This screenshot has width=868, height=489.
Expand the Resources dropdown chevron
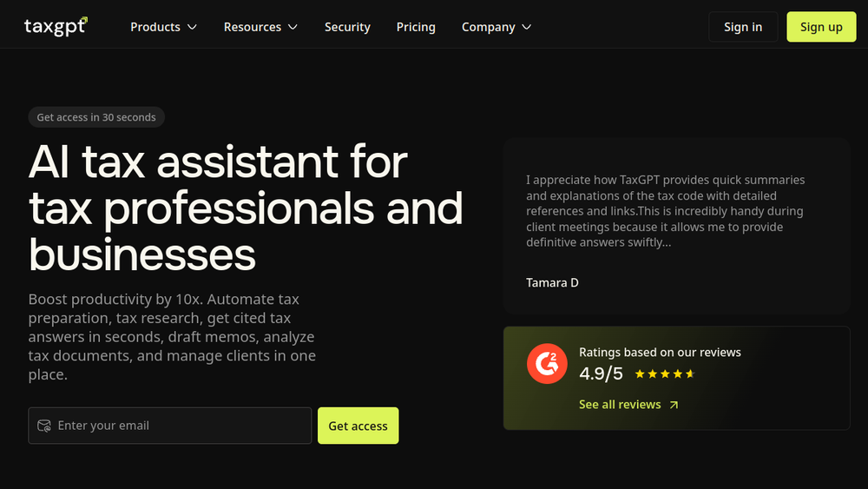[293, 27]
